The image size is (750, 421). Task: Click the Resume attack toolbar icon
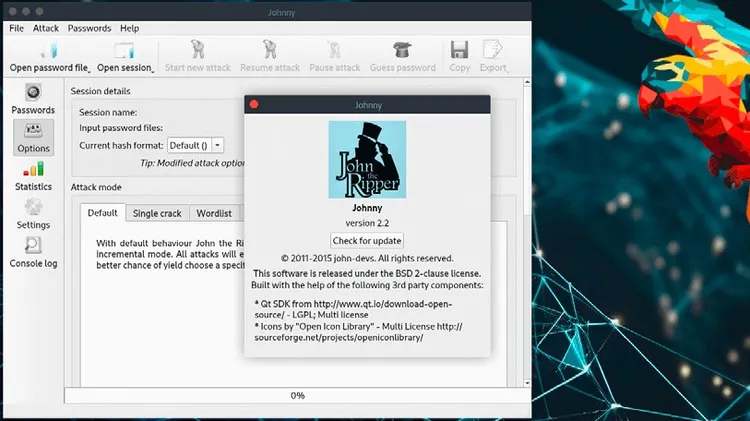tap(268, 50)
